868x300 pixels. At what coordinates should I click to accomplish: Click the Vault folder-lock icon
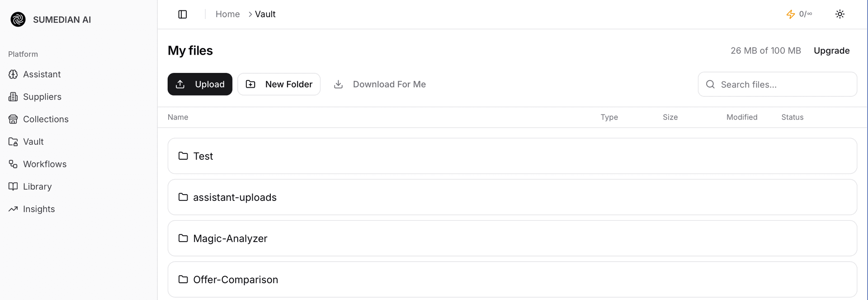coord(13,142)
